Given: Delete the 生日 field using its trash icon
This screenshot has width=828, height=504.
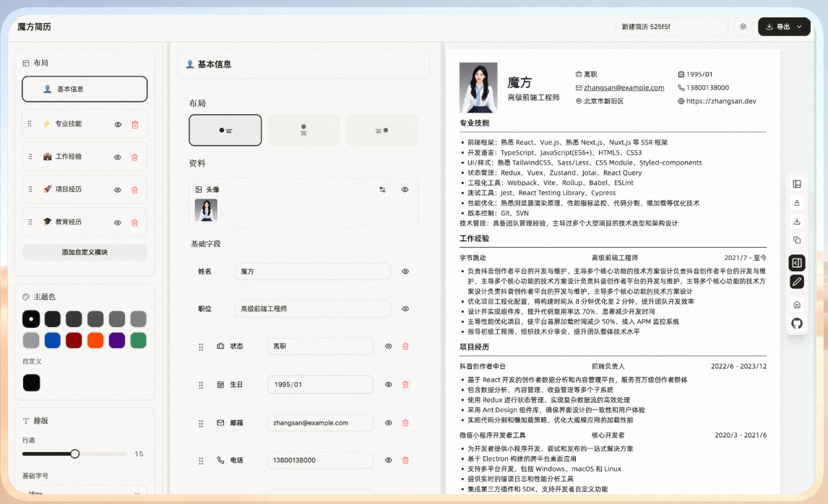Looking at the screenshot, I should (x=405, y=385).
